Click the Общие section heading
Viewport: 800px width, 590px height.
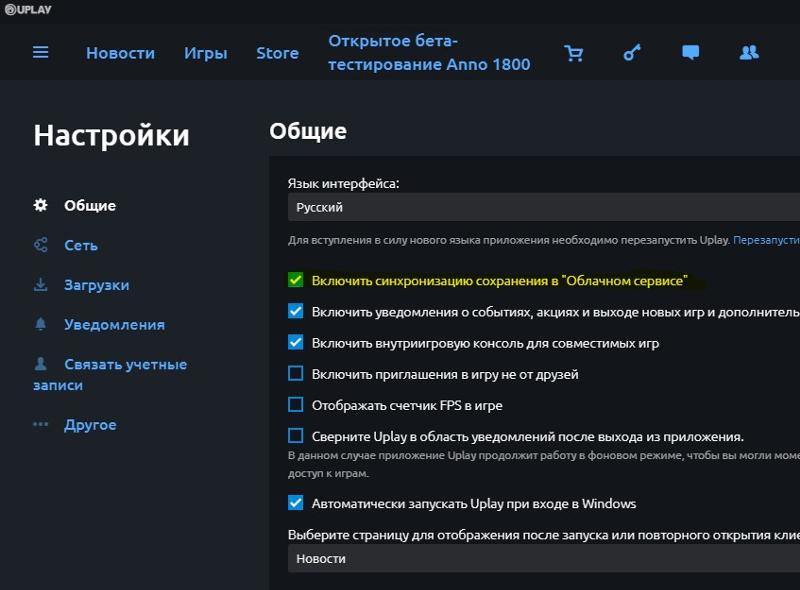[308, 131]
